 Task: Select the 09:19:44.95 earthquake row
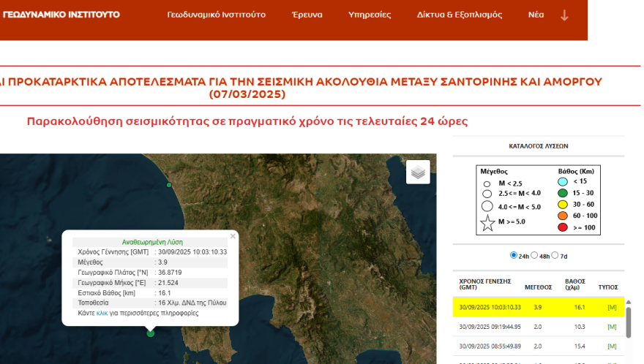tap(538, 327)
